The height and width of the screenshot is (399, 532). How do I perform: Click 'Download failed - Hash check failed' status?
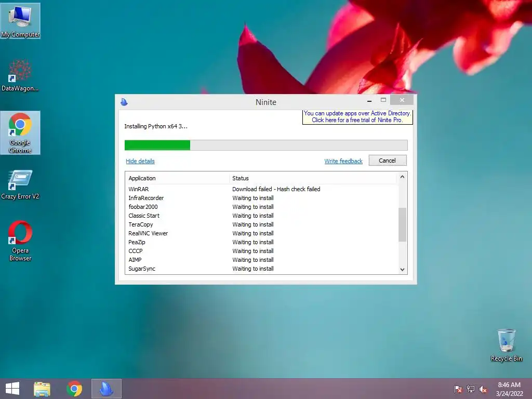(276, 189)
